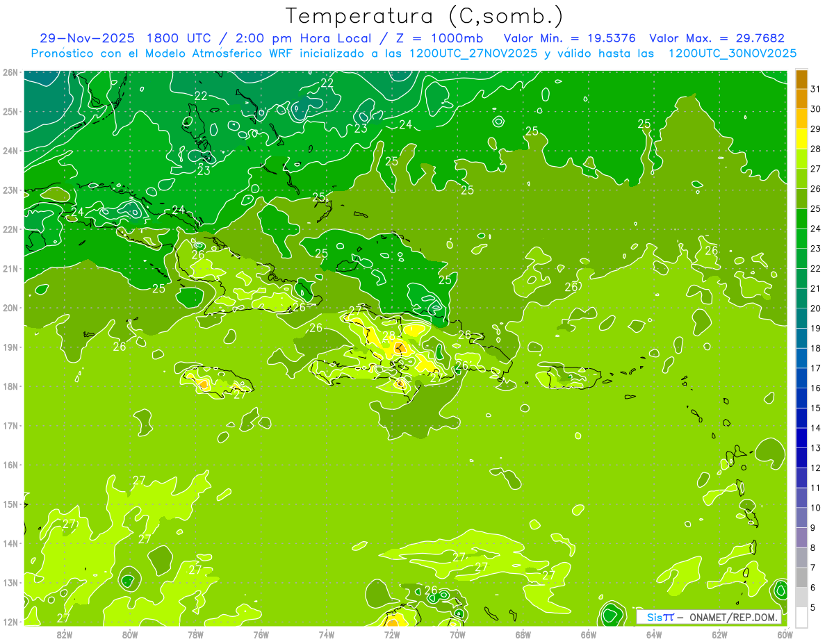The image size is (834, 644).
Task: Click color scale label '15'
Action: (x=816, y=408)
